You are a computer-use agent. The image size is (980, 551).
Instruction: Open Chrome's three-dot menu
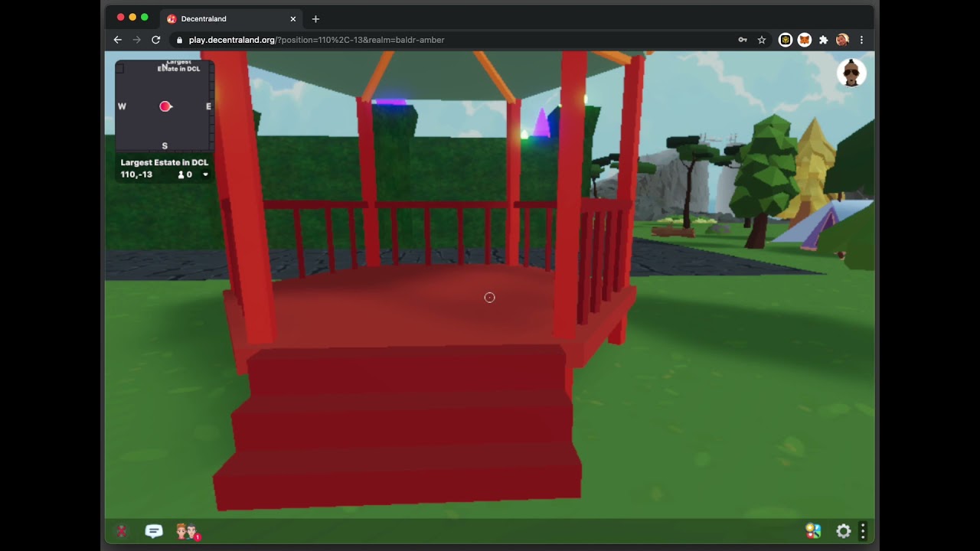click(x=861, y=40)
